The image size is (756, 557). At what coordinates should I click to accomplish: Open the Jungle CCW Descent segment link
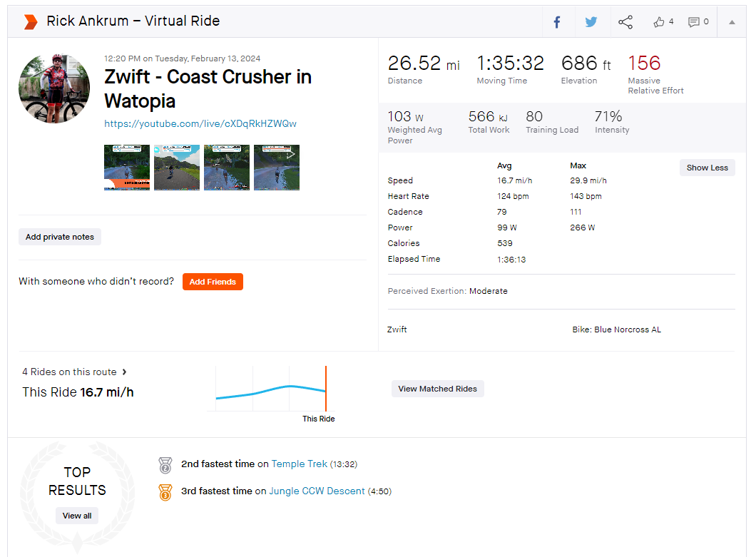coord(317,491)
